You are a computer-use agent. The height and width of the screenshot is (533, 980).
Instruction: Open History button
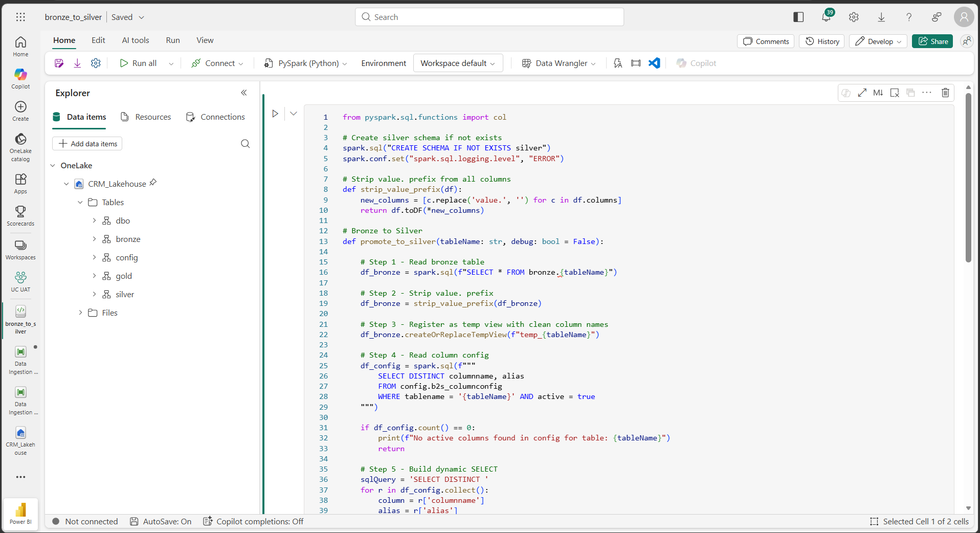point(822,41)
